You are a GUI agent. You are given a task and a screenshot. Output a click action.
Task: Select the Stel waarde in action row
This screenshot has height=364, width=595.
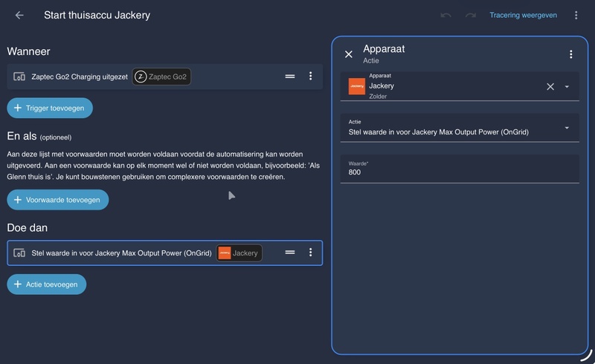(x=164, y=253)
